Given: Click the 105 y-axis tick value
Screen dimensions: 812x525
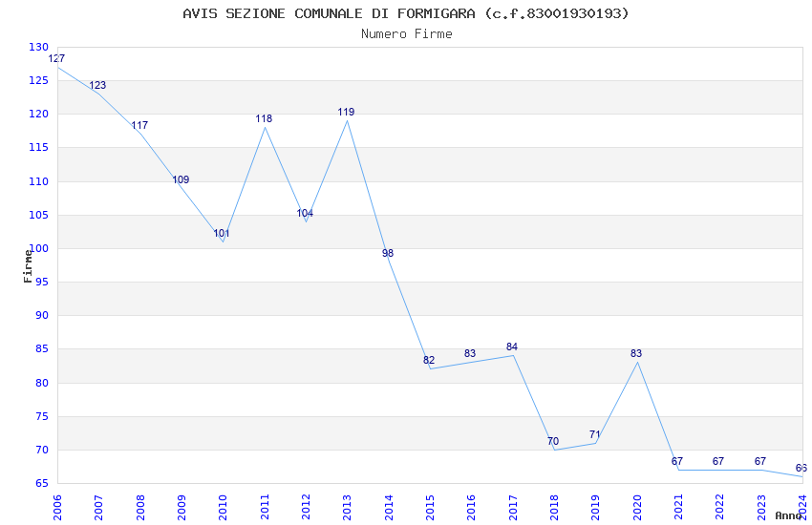Looking at the screenshot, I should point(39,215).
